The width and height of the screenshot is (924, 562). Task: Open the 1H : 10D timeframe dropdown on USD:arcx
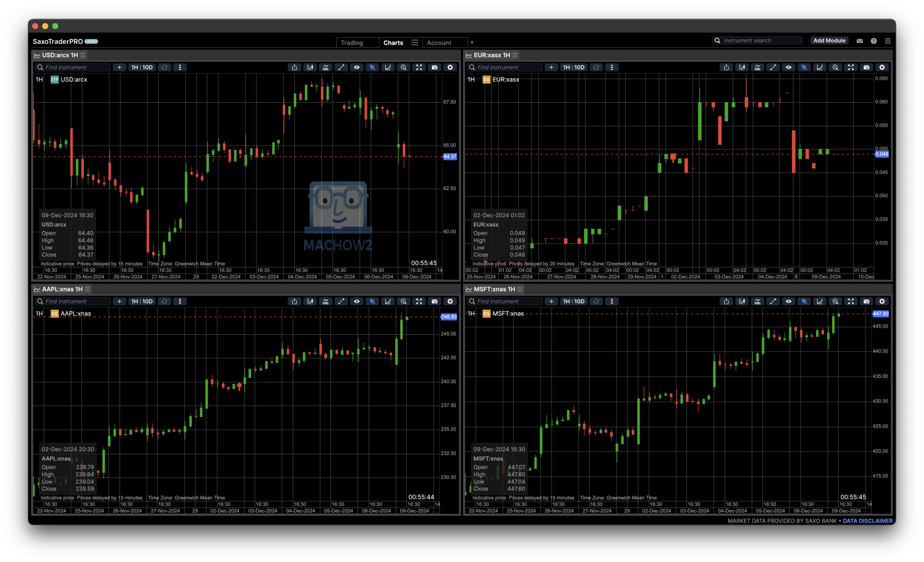(141, 67)
